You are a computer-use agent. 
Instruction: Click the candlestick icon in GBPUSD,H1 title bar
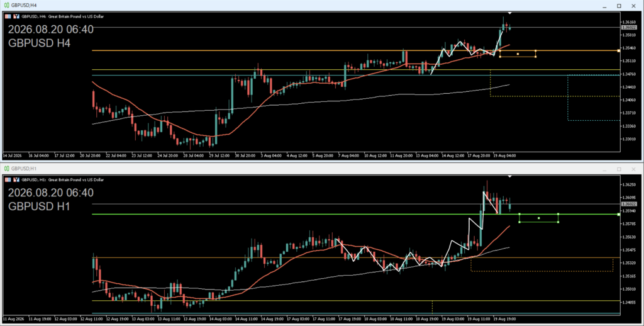point(6,169)
